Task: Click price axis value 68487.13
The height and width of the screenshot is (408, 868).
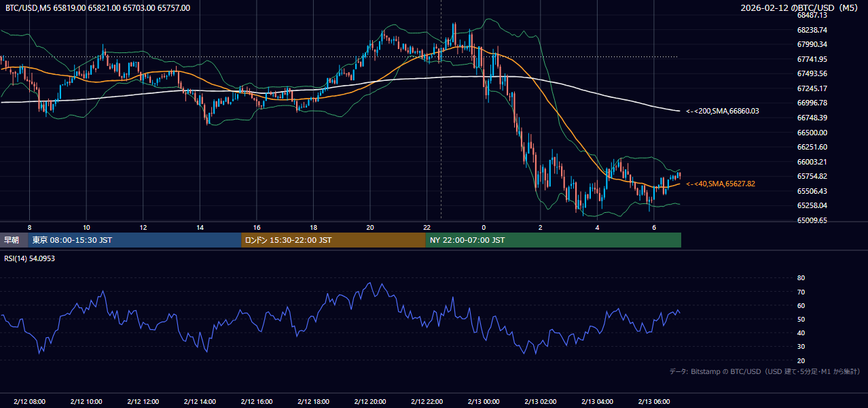Action: (812, 15)
